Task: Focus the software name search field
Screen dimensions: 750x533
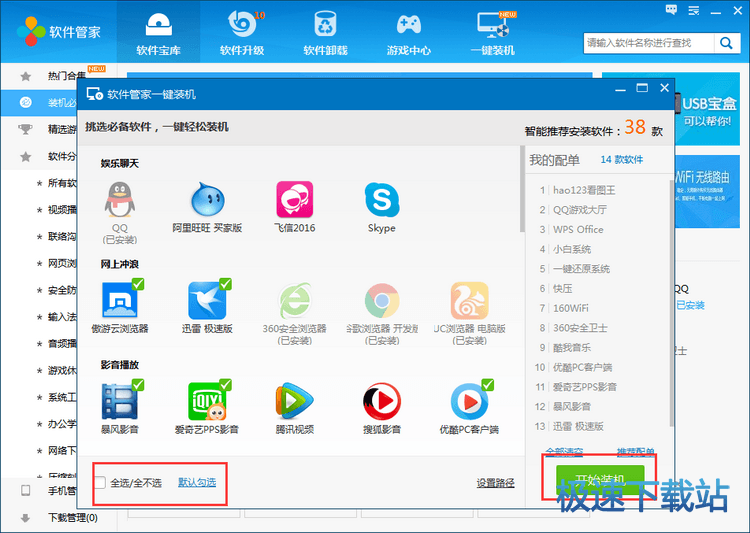Action: coord(649,43)
